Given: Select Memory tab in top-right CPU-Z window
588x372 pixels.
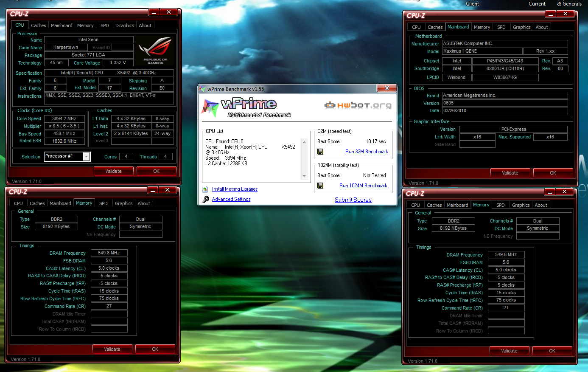Looking at the screenshot, I should pos(482,27).
